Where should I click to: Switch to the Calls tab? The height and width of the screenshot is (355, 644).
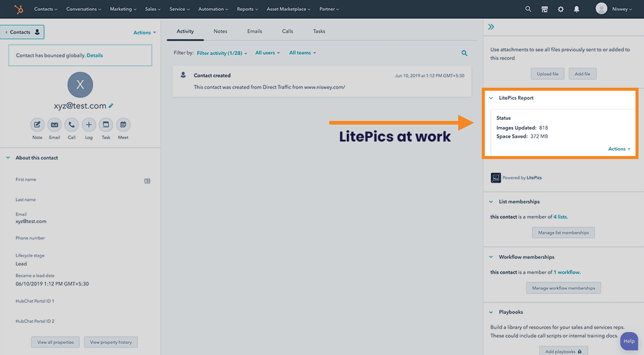pyautogui.click(x=287, y=31)
